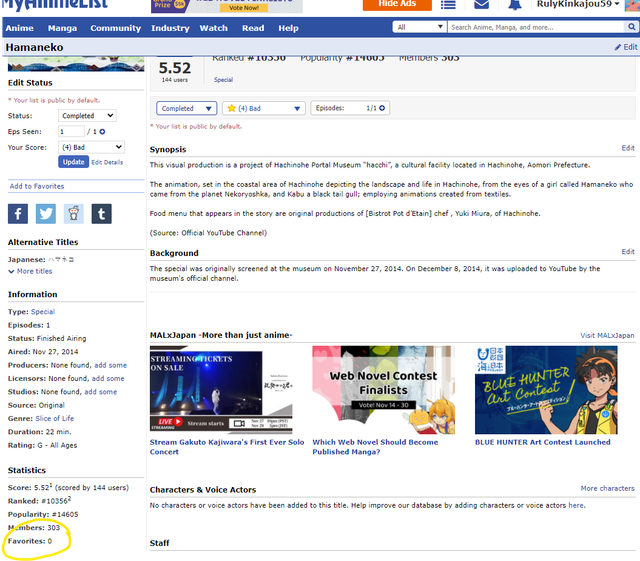This screenshot has width=640, height=561.
Task: Click the search magnifier icon
Action: click(x=629, y=27)
